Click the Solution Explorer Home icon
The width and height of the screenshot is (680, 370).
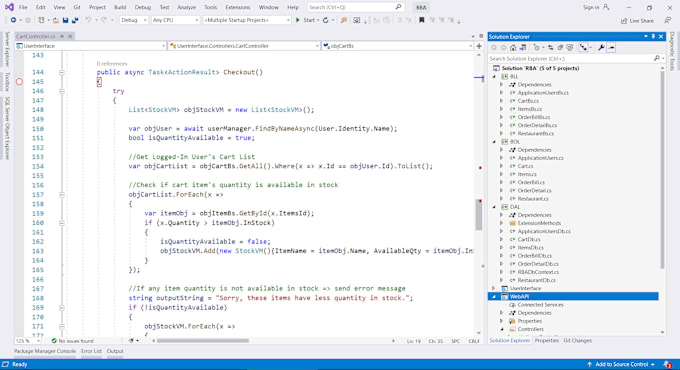(513, 48)
